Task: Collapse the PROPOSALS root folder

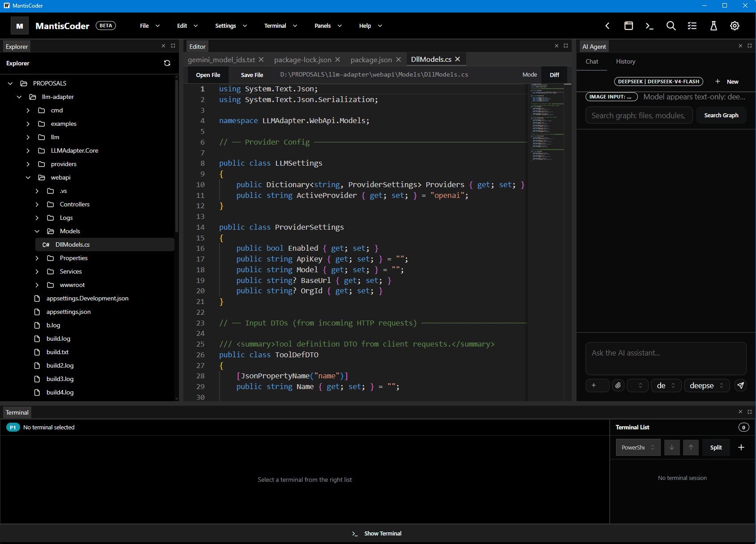Action: pyautogui.click(x=10, y=83)
